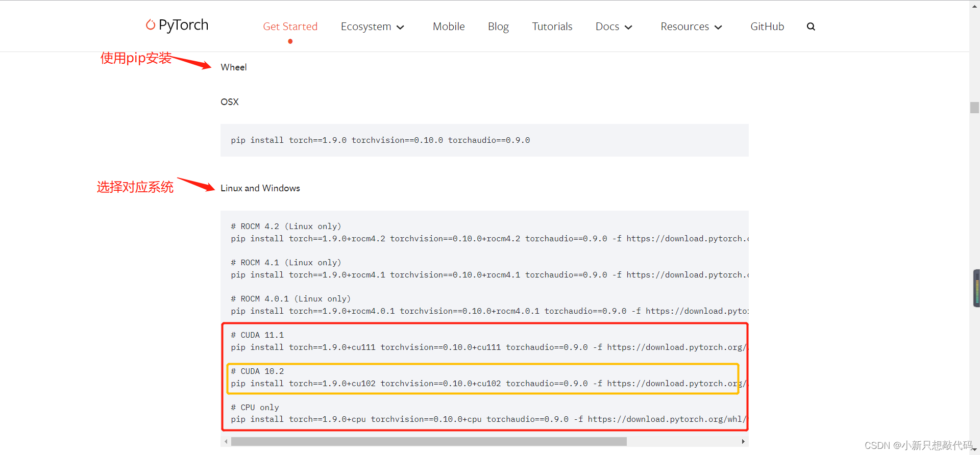
Task: Click the '# ROCM 4.1 (Linux only)' comment
Action: pyautogui.click(x=286, y=263)
